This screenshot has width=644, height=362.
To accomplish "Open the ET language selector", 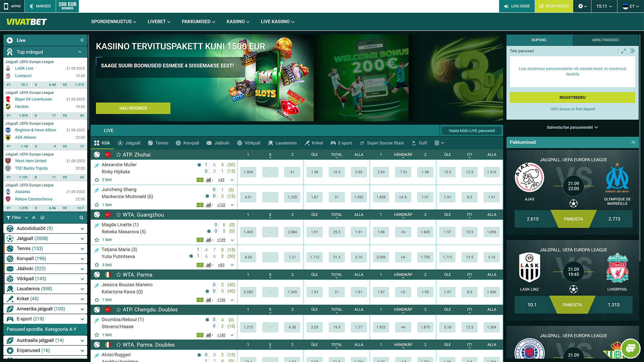I will pyautogui.click(x=631, y=6).
